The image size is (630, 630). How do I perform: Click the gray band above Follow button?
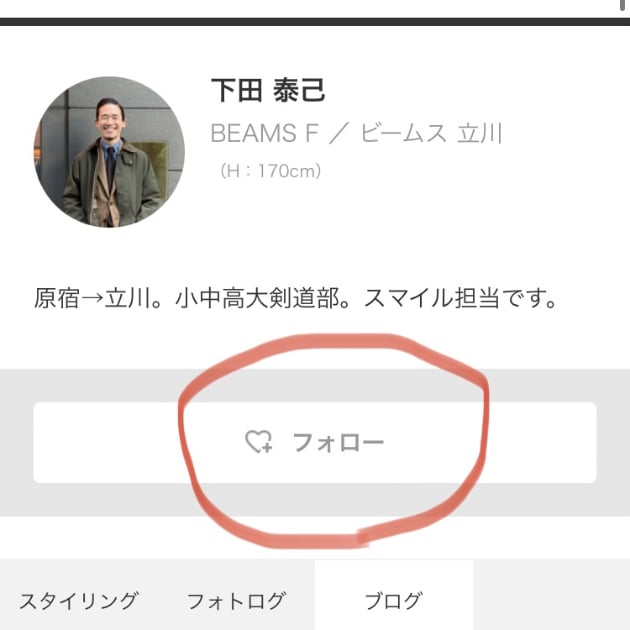pyautogui.click(x=315, y=385)
